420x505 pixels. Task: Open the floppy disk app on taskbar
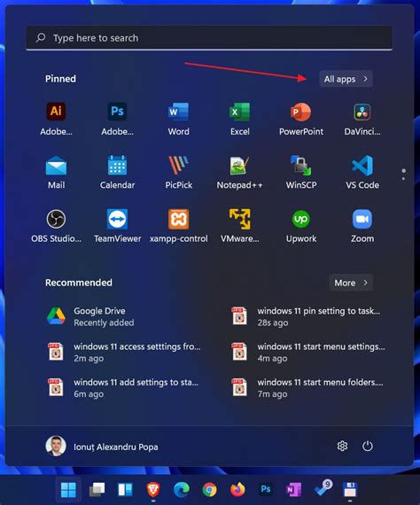pyautogui.click(x=350, y=490)
